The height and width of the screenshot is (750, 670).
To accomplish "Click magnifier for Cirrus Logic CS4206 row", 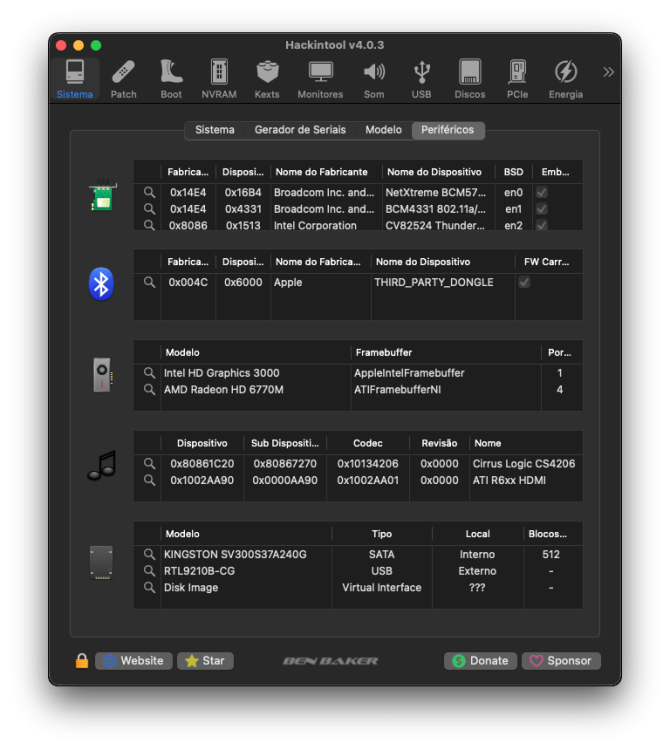I will click(150, 463).
